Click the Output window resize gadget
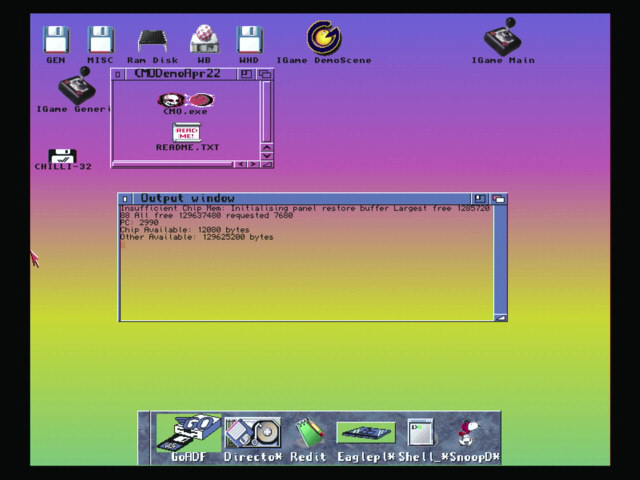 [500, 318]
